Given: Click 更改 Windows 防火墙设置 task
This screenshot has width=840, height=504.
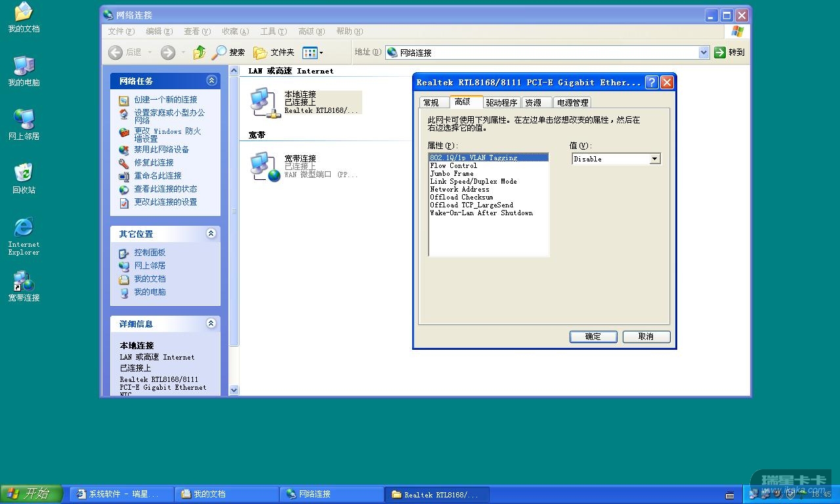Looking at the screenshot, I should click(167, 135).
